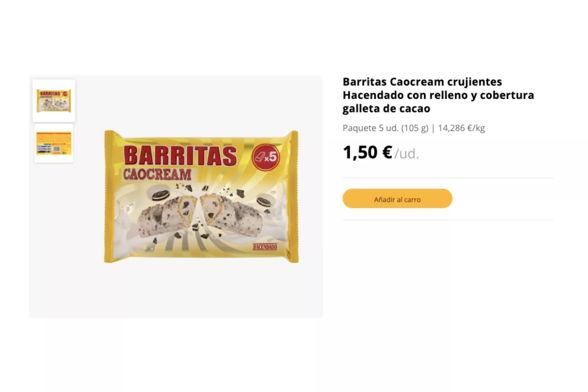Click the red BARRITAS lettering on the package

(x=180, y=156)
